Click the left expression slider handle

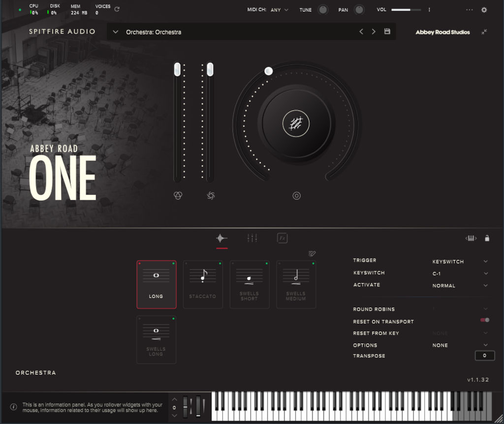point(177,69)
